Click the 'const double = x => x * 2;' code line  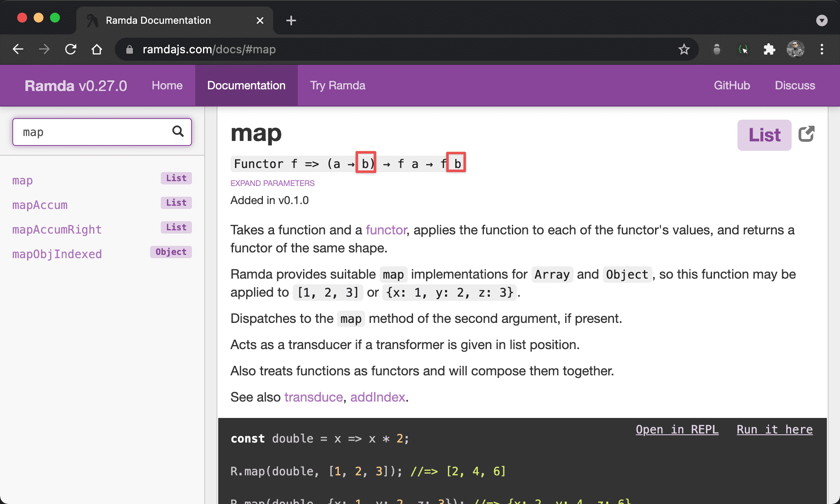(x=320, y=439)
